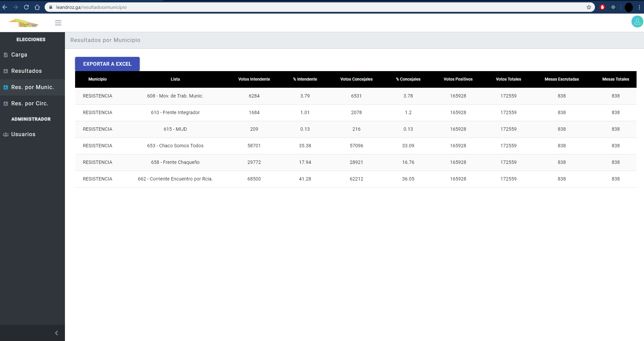The width and height of the screenshot is (644, 341).
Task: Open Carga menu item
Action: [x=32, y=55]
